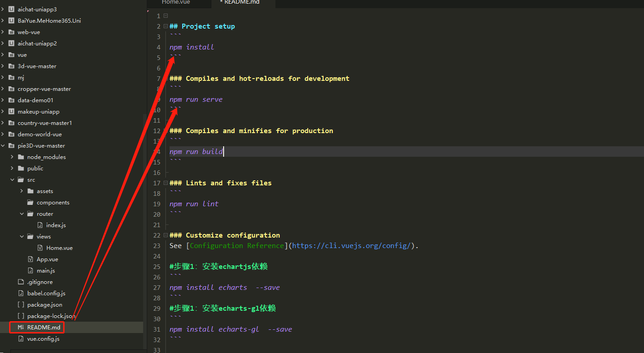Click line number 21 in the gutter
The width and height of the screenshot is (644, 353).
coord(157,225)
